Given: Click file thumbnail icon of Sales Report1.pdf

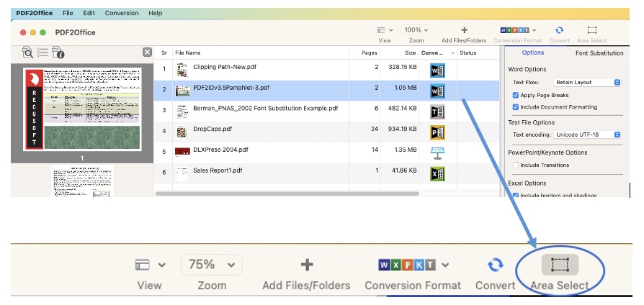Looking at the screenshot, I should coord(182,174).
